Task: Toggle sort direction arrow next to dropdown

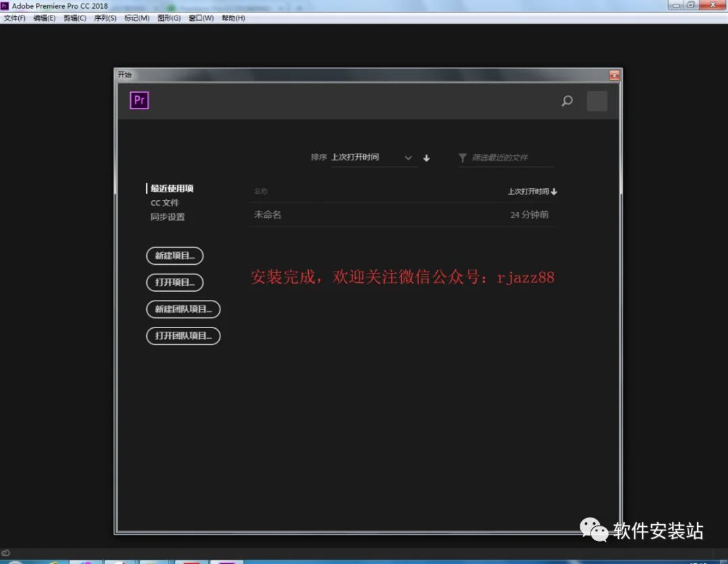Action: [x=426, y=158]
